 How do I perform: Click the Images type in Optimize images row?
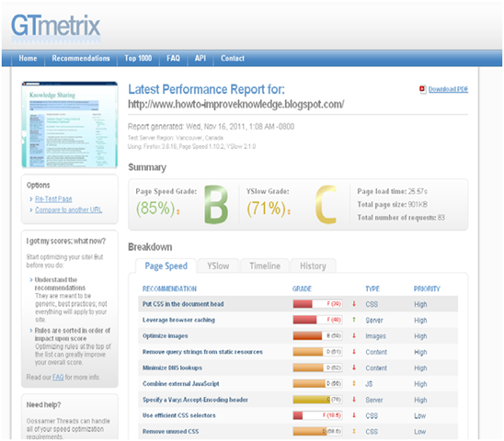tap(375, 336)
